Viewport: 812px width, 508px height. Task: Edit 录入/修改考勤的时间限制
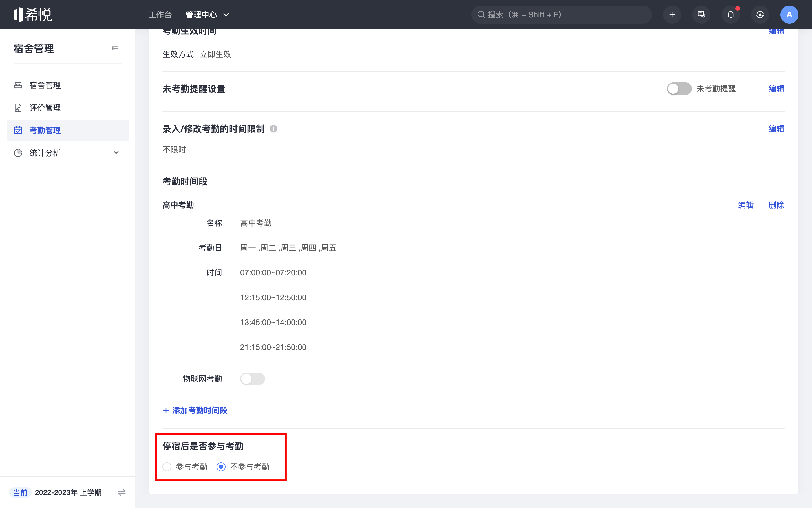776,129
